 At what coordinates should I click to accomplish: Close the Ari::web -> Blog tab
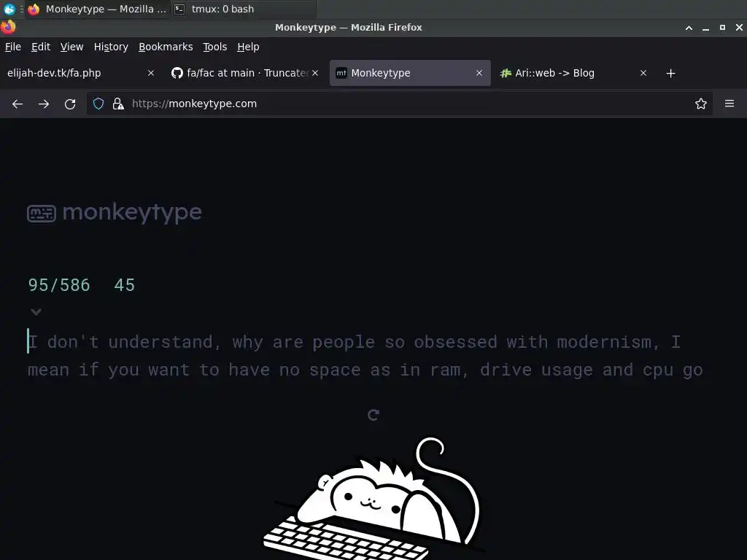tap(643, 73)
